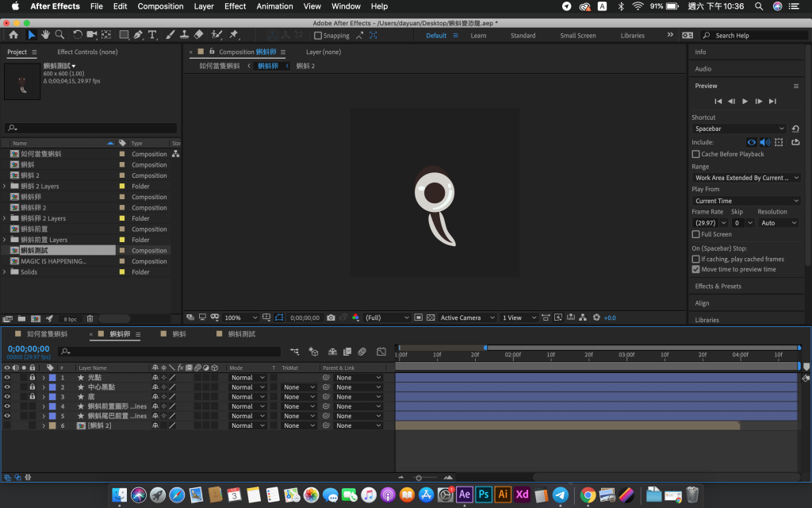
Task: Click the snapshot camera icon in viewer
Action: point(331,317)
